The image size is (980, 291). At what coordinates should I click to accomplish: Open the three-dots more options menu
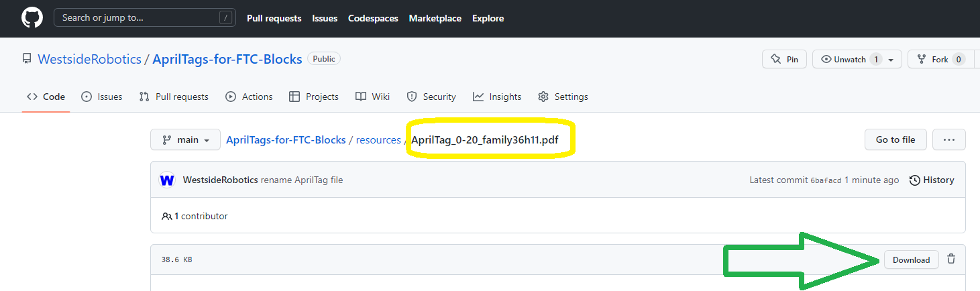point(948,139)
